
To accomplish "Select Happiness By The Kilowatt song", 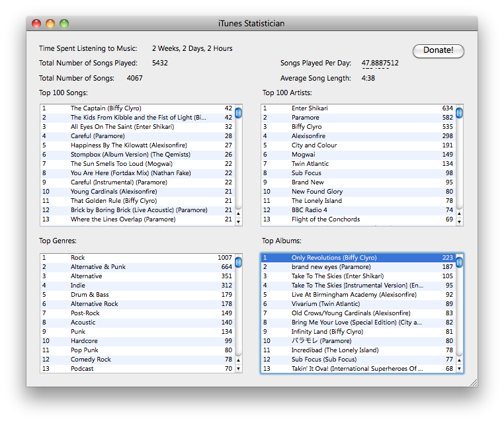I will (x=138, y=145).
